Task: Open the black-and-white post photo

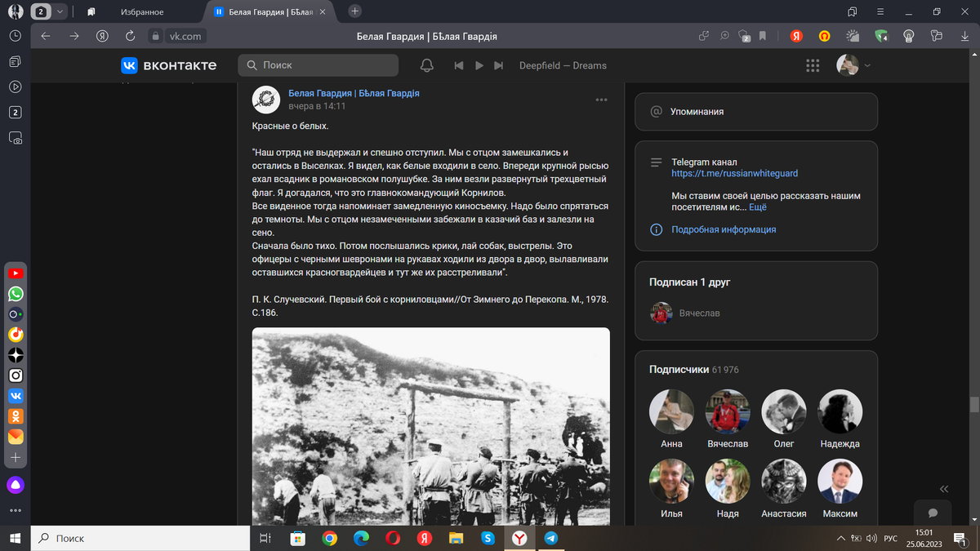Action: click(430, 426)
